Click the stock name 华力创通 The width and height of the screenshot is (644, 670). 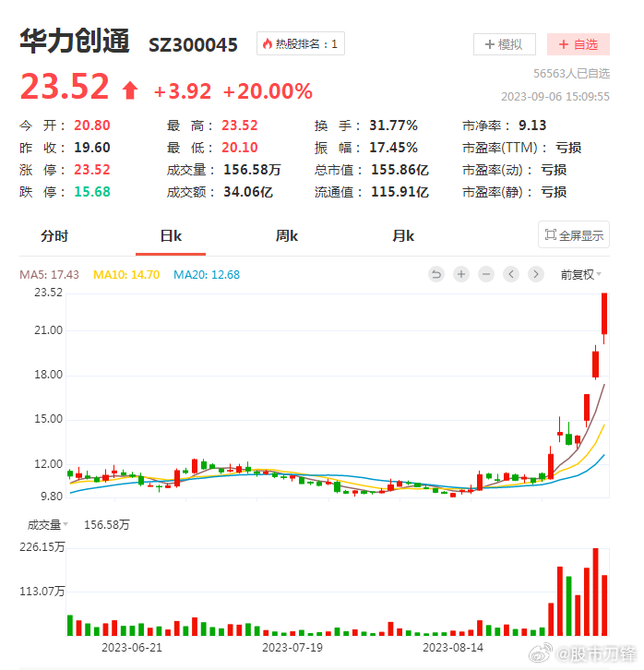click(75, 42)
